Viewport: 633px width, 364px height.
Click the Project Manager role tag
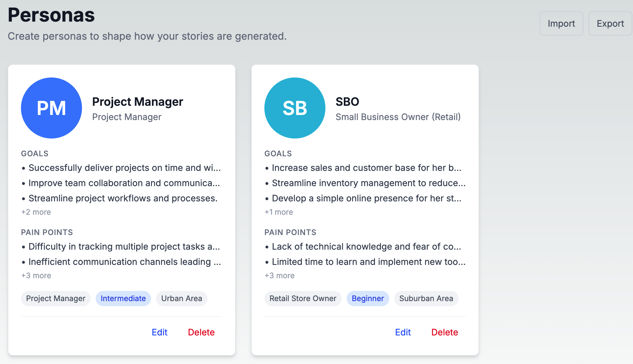pos(56,299)
